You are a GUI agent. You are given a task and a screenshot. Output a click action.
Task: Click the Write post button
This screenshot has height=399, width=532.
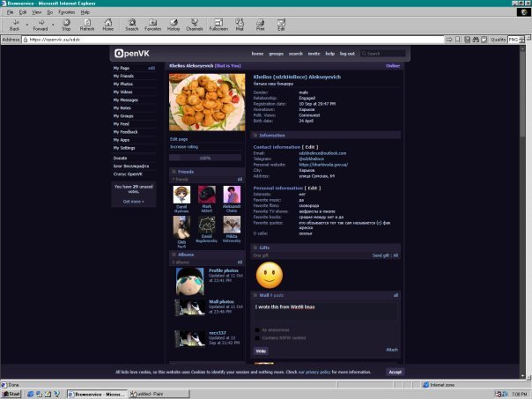tap(261, 351)
